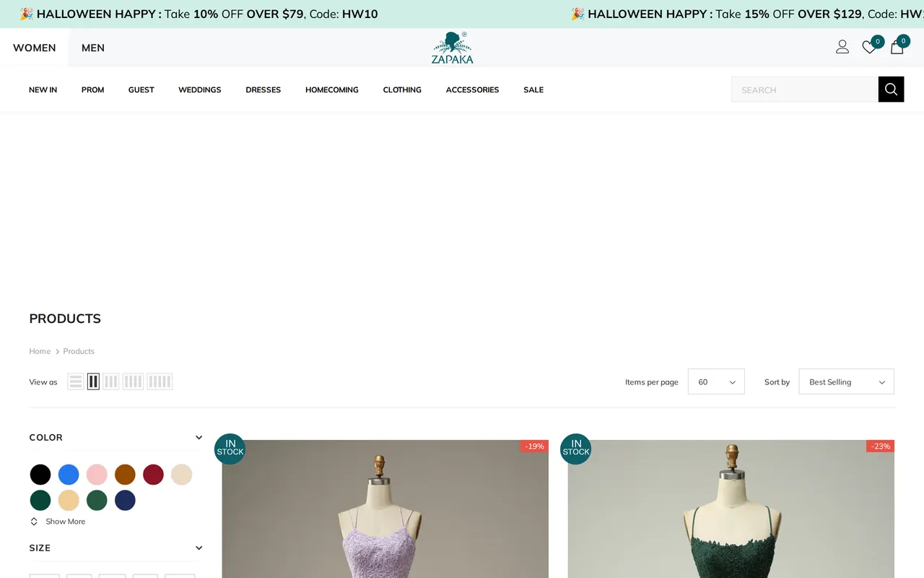This screenshot has width=924, height=578.
Task: Select the four-column grid view
Action: coord(133,381)
